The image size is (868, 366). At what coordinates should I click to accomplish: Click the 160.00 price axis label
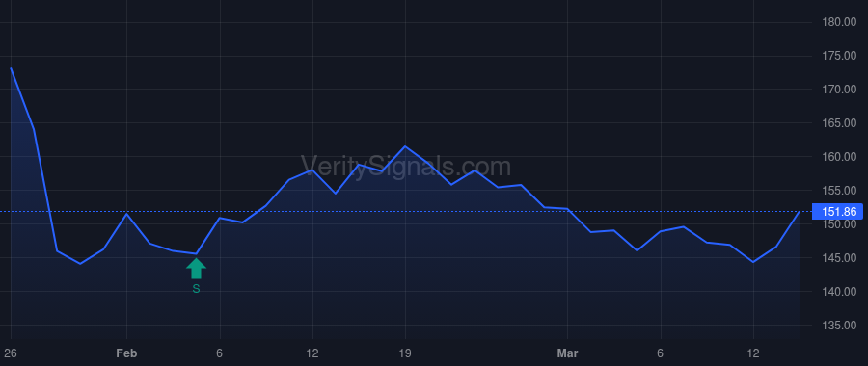839,157
